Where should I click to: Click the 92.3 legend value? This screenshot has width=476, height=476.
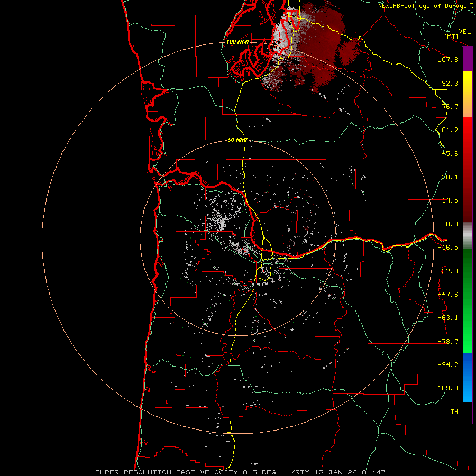tap(450, 83)
